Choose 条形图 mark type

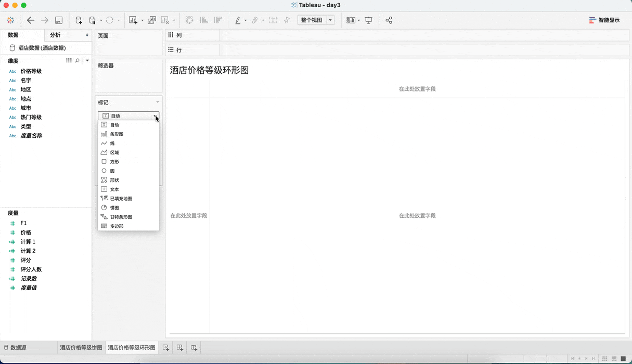pos(128,134)
